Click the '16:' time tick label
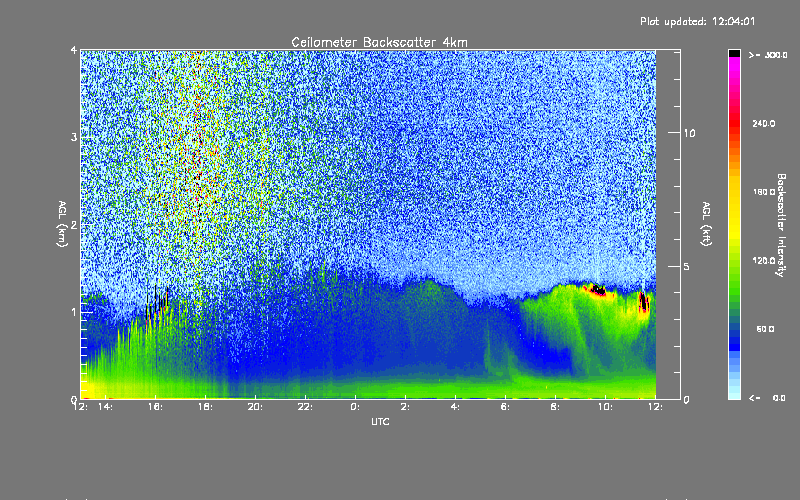800x500 pixels. pos(155,407)
